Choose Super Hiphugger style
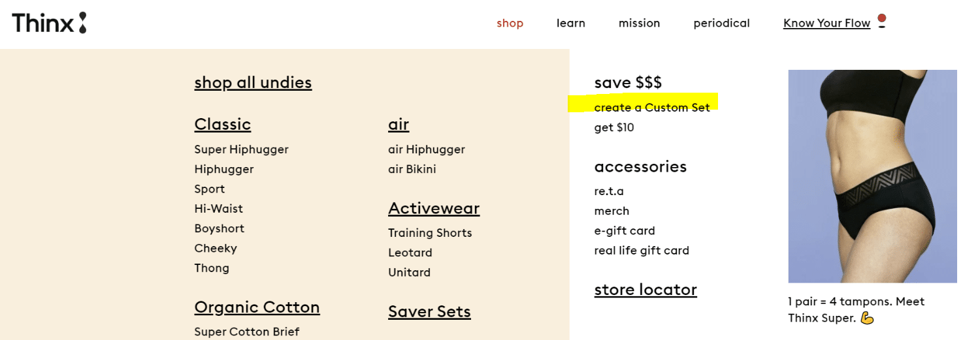 (241, 149)
